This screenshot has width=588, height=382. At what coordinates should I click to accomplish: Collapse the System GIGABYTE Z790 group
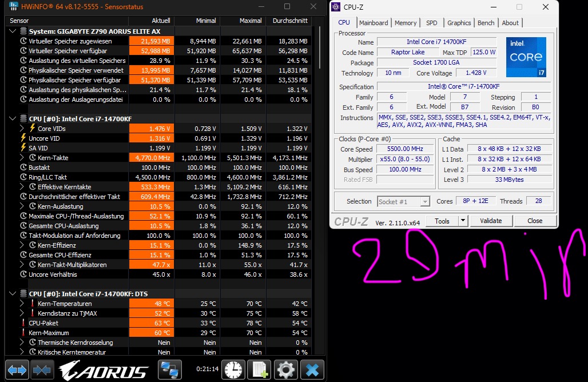click(13, 31)
